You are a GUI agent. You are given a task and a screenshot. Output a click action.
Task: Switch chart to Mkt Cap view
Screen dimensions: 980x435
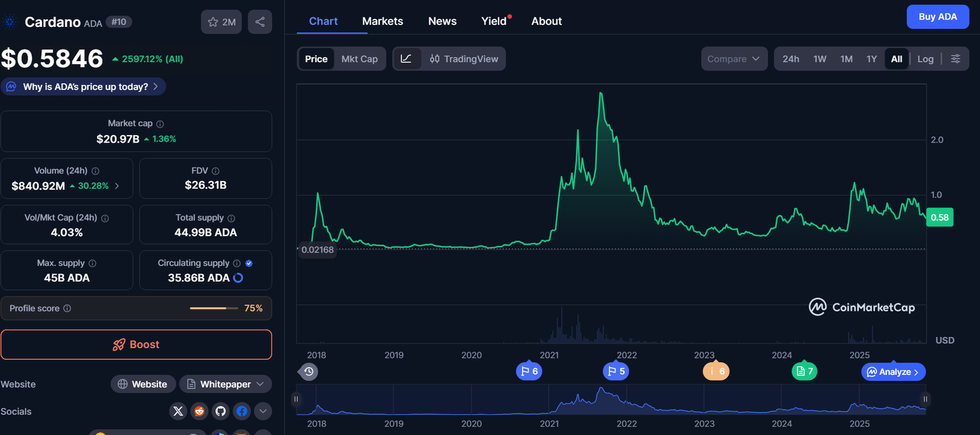tap(360, 59)
